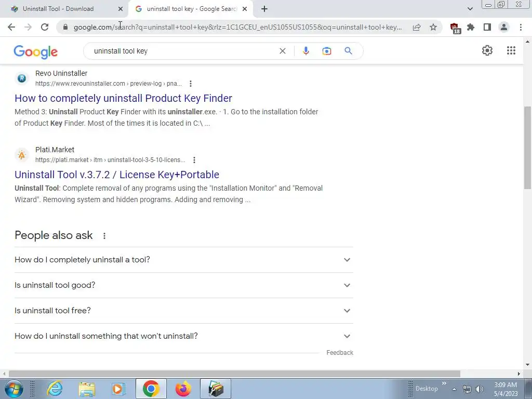532x399 pixels.
Task: Toggle the Chrome side panel icon
Action: click(x=487, y=27)
